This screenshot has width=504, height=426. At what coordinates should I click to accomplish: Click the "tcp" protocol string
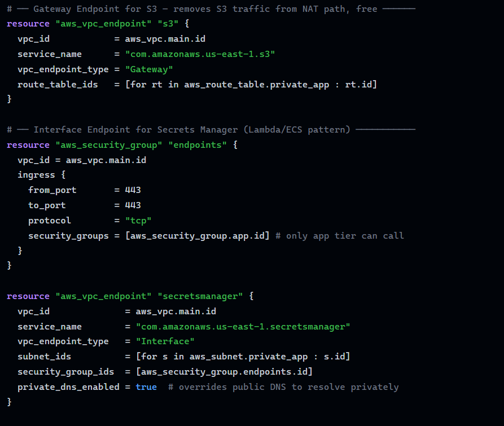click(138, 221)
